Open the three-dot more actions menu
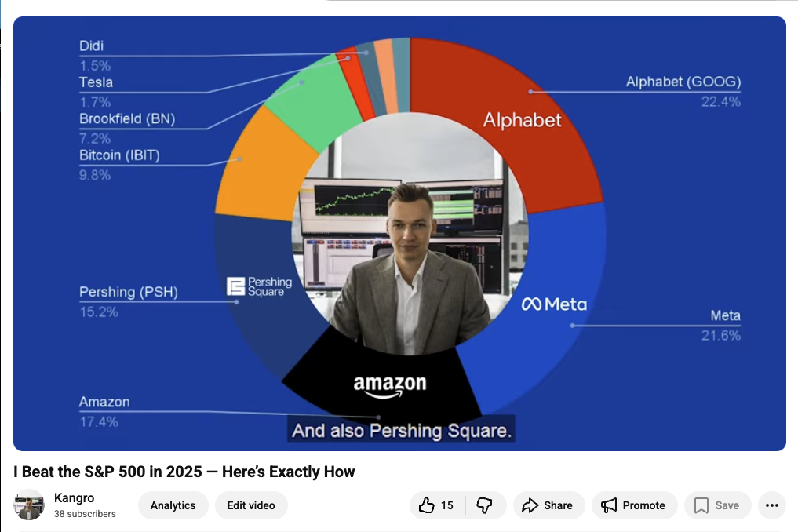Image resolution: width=798 pixels, height=532 pixels. click(x=772, y=505)
